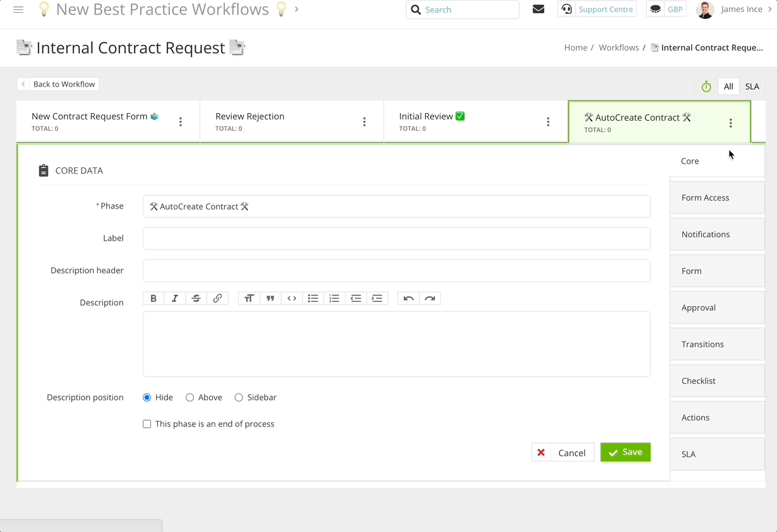Select the bulleted list icon

(x=313, y=298)
